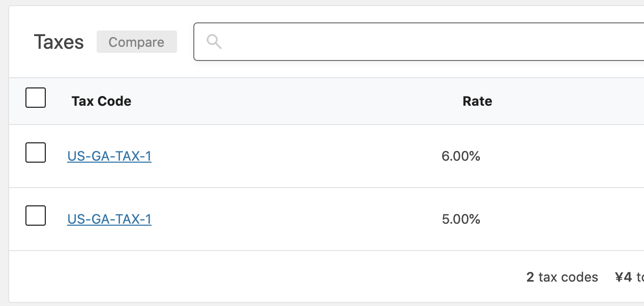Click the Taxes page heading

58,42
